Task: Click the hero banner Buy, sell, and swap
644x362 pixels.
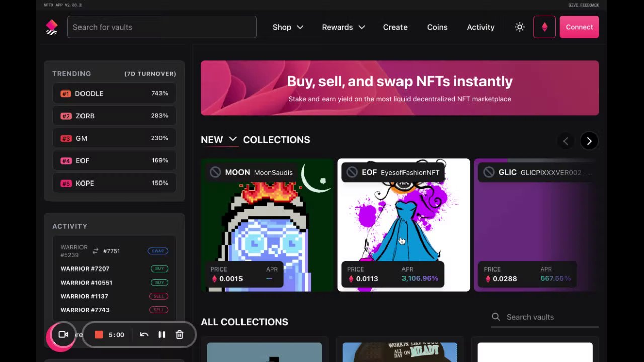Action: (x=399, y=88)
